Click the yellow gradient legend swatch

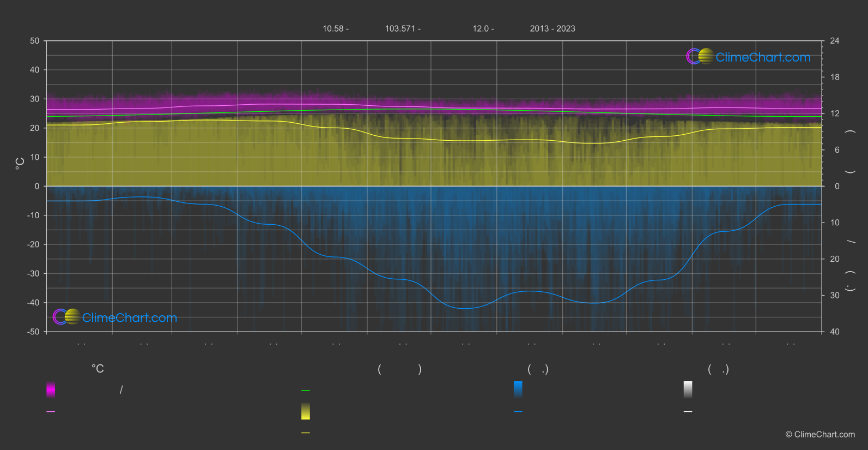(x=306, y=411)
